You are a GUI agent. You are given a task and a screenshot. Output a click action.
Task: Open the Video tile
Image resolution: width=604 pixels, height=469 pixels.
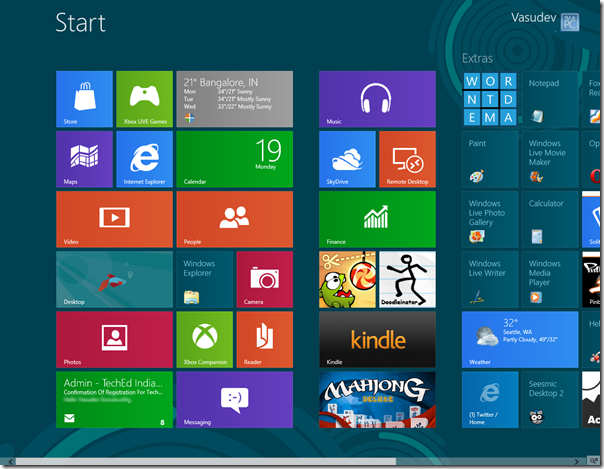click(114, 219)
